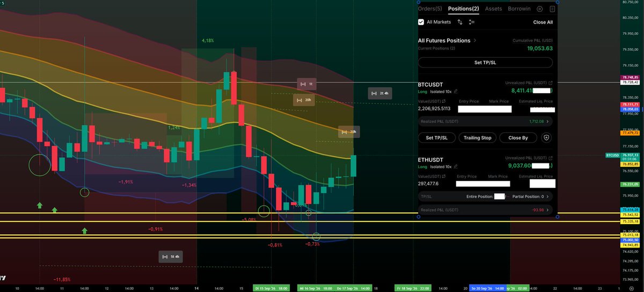Viewport: 644px width, 292px height.
Task: Open the Positions(2) tab
Action: tap(464, 9)
